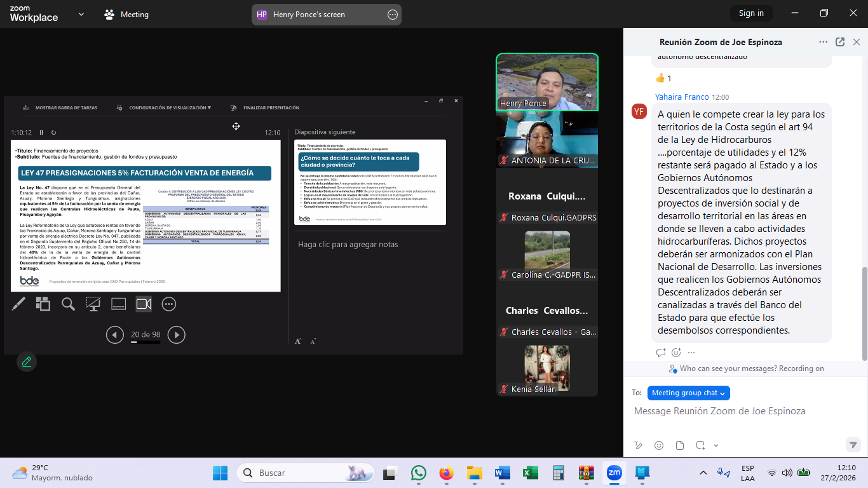Toggle subtitles in presenter toolbar
Image resolution: width=868 pixels, height=488 pixels.
[119, 304]
